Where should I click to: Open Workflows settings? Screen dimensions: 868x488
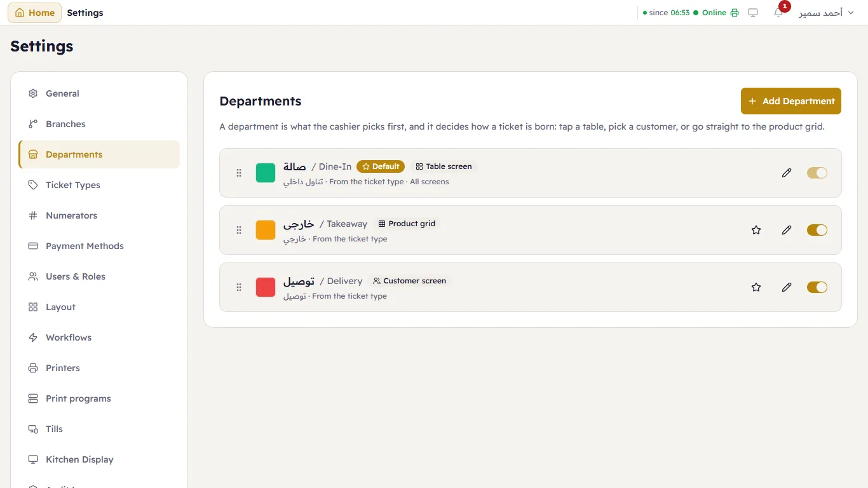99,337
